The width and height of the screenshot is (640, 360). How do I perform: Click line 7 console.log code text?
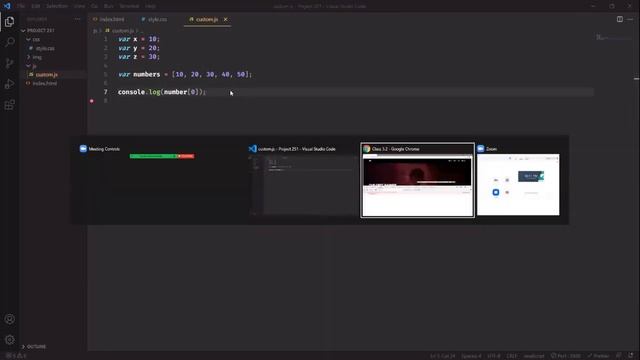click(x=162, y=92)
